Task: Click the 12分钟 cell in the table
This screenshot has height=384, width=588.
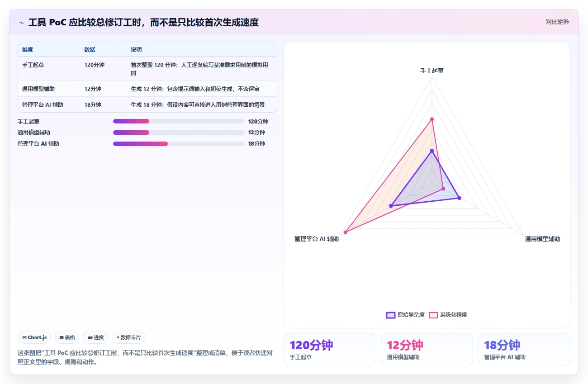Action: pos(93,89)
